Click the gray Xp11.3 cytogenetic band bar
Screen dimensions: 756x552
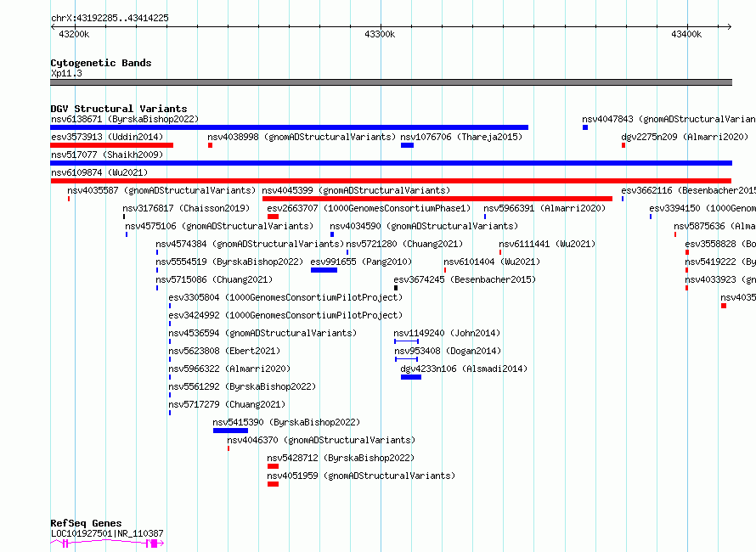coord(391,82)
